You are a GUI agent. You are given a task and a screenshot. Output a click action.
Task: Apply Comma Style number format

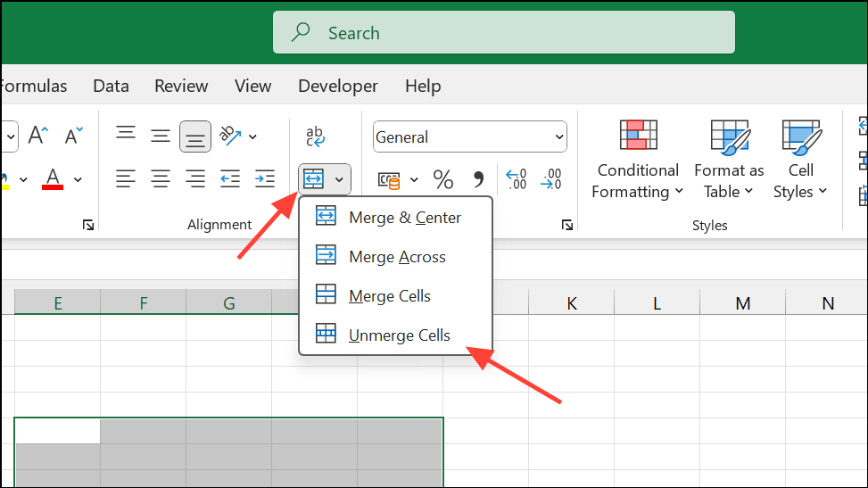(x=478, y=179)
